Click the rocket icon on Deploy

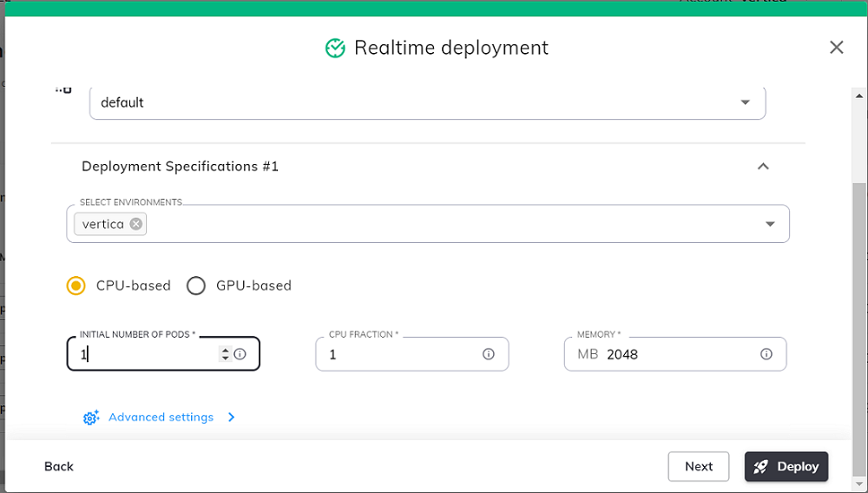(761, 466)
